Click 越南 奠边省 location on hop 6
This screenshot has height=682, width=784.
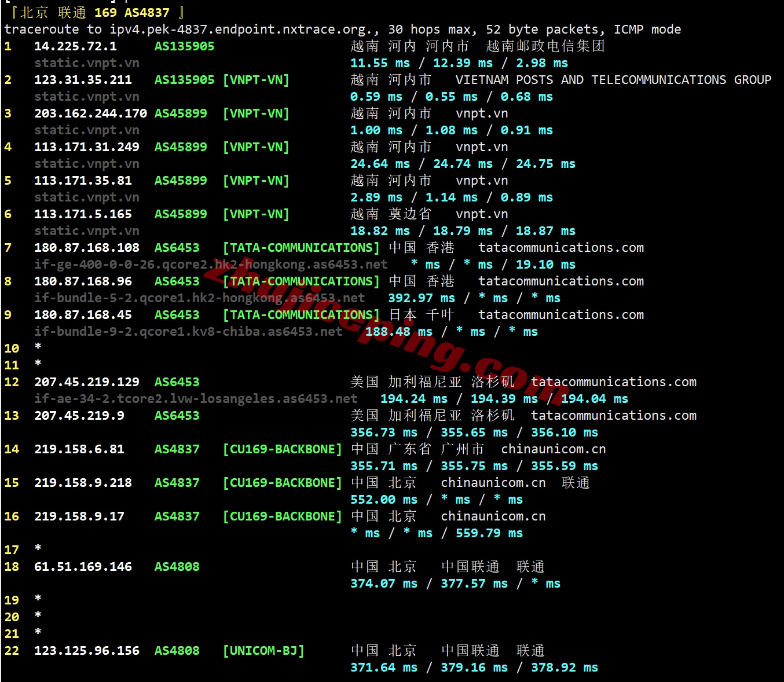(x=391, y=214)
